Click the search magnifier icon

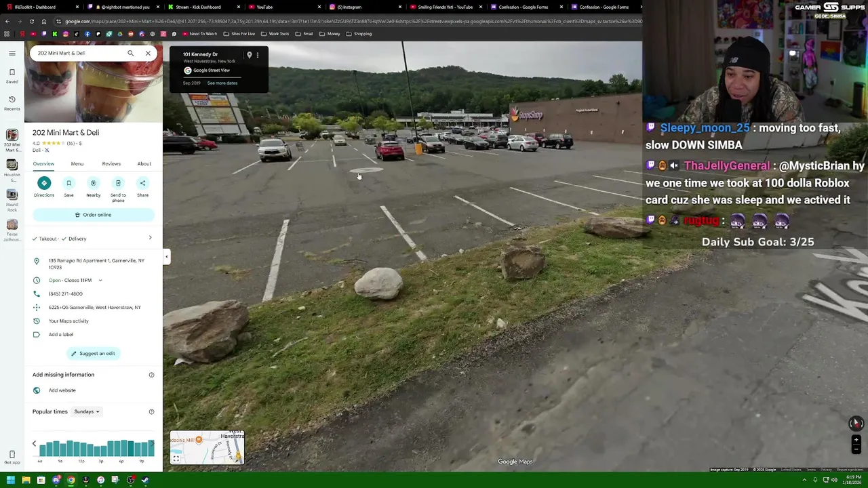click(x=131, y=53)
